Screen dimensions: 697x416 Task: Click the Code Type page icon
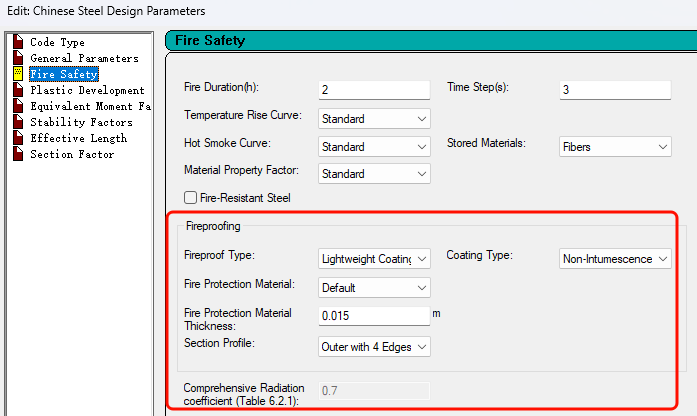[x=18, y=41]
